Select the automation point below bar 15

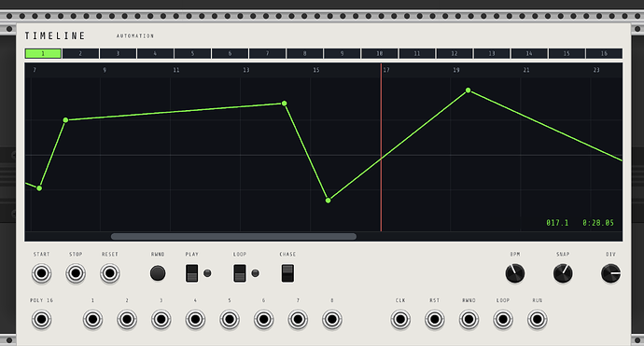point(285,104)
